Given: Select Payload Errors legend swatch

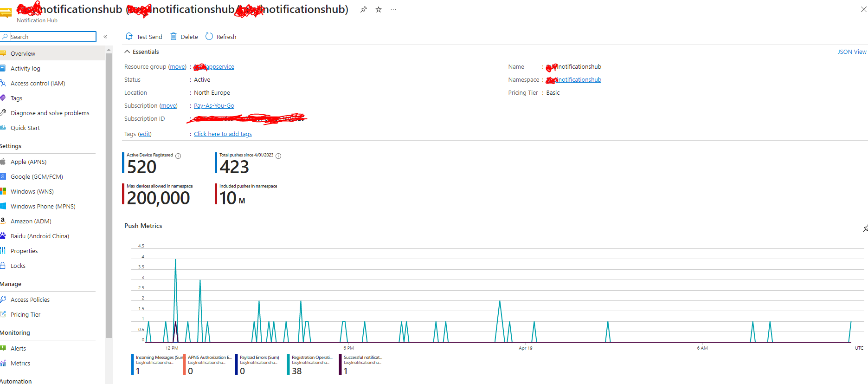Looking at the screenshot, I should 237,364.
